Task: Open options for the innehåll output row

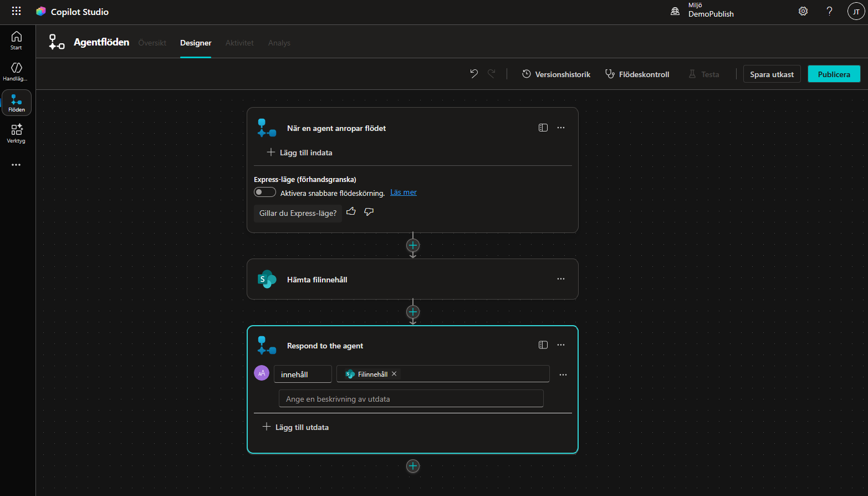Action: coord(563,375)
